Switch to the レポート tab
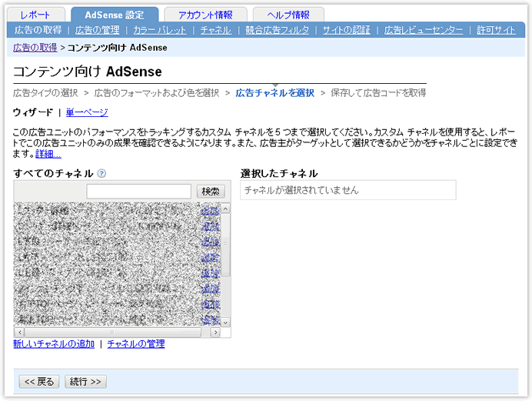This screenshot has height=401, width=532. pyautogui.click(x=35, y=15)
